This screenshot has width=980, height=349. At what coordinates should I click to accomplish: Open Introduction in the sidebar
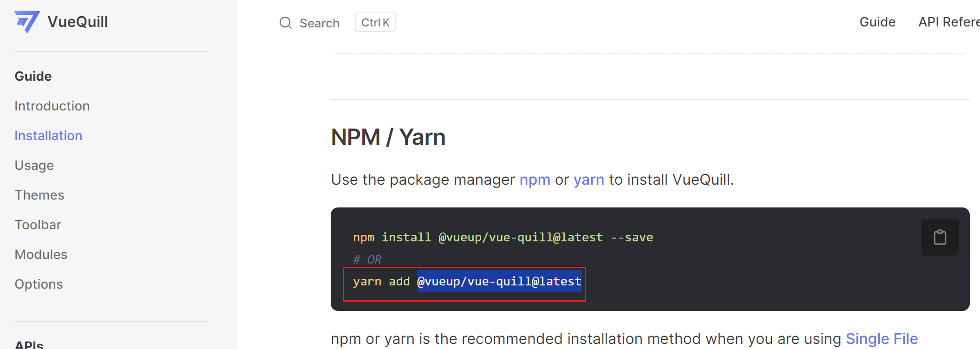52,106
